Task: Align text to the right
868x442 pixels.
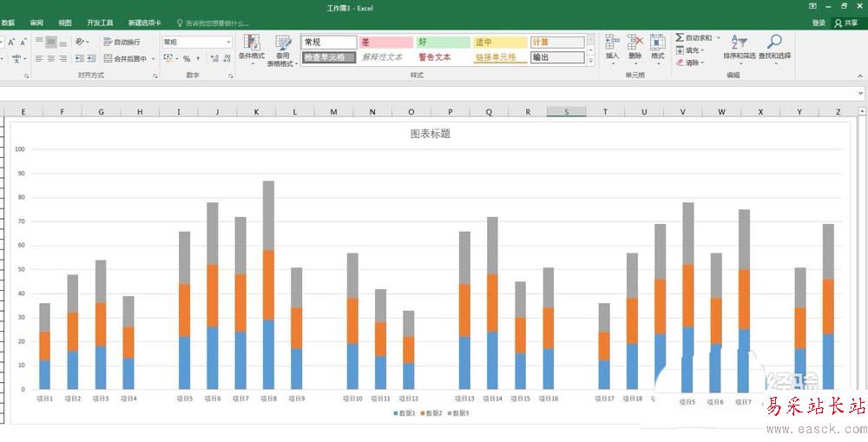Action: coord(63,59)
